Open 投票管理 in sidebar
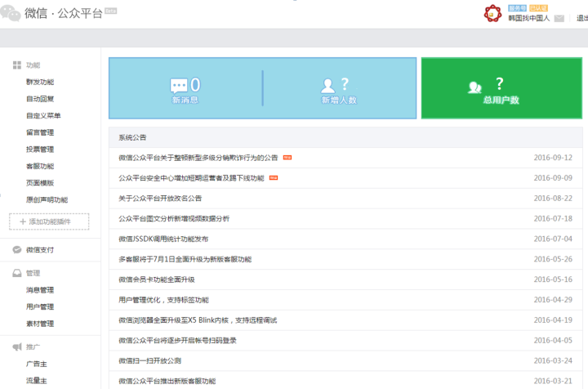Screen dimensions: 588x389 [x=40, y=150]
